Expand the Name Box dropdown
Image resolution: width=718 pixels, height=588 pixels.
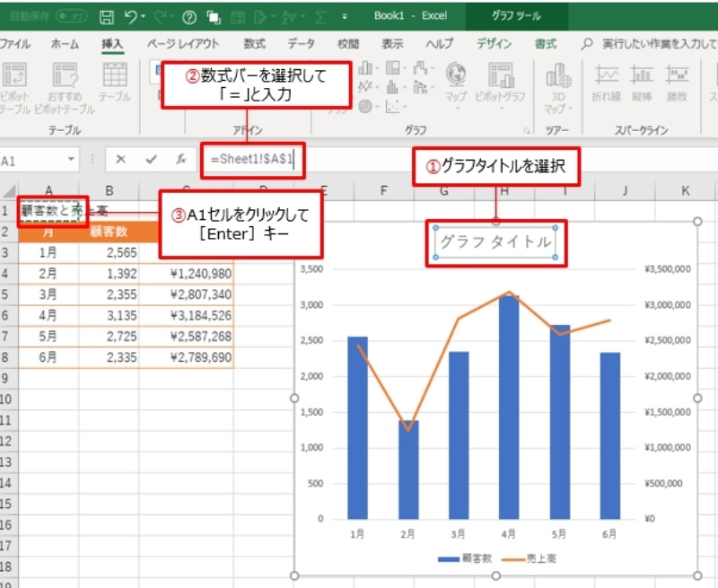tap(72, 160)
